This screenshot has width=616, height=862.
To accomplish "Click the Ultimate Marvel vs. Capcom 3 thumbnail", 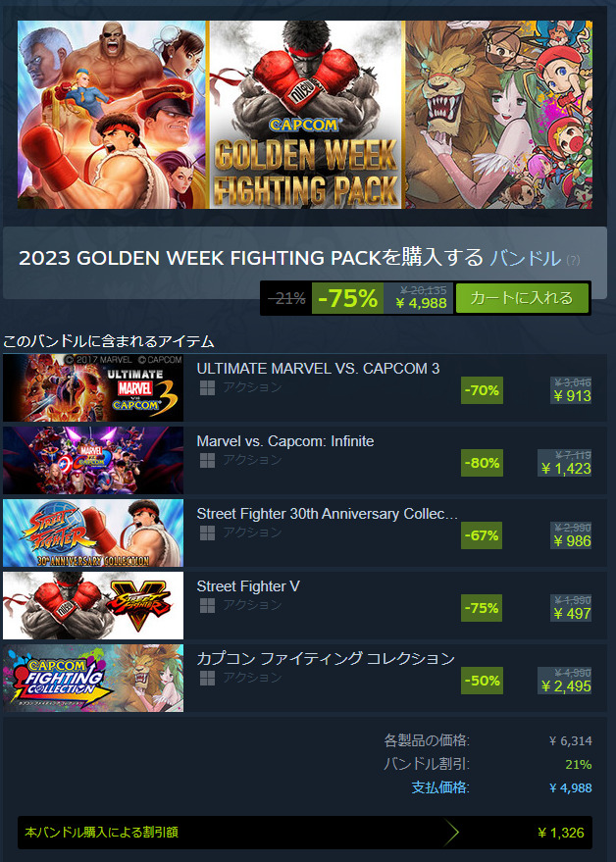I will click(x=93, y=388).
